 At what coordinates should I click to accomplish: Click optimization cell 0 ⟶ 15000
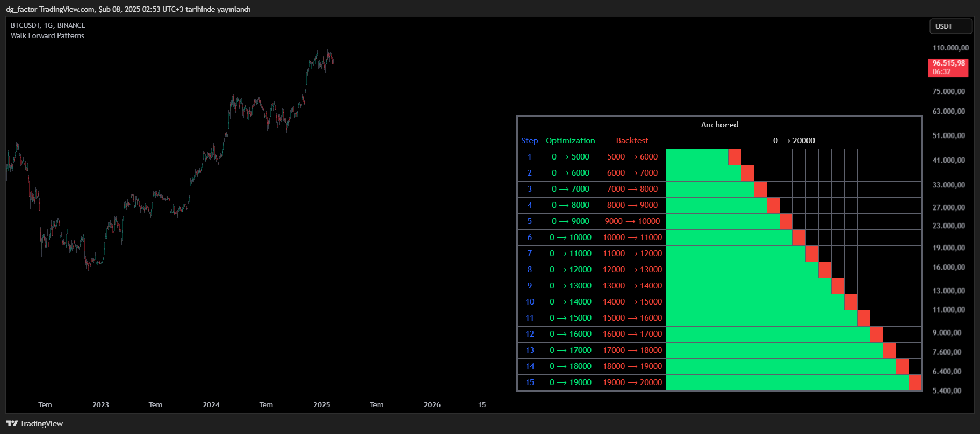(x=570, y=318)
